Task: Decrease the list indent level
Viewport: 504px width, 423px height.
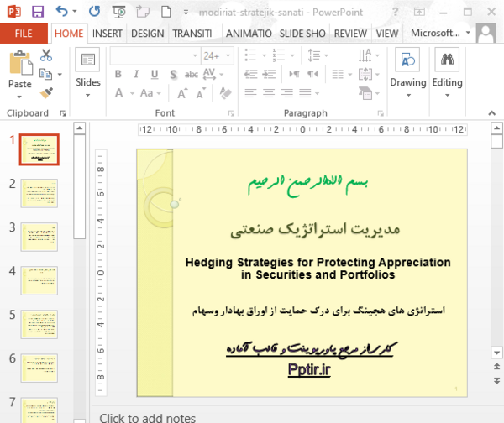Action: 250,75
